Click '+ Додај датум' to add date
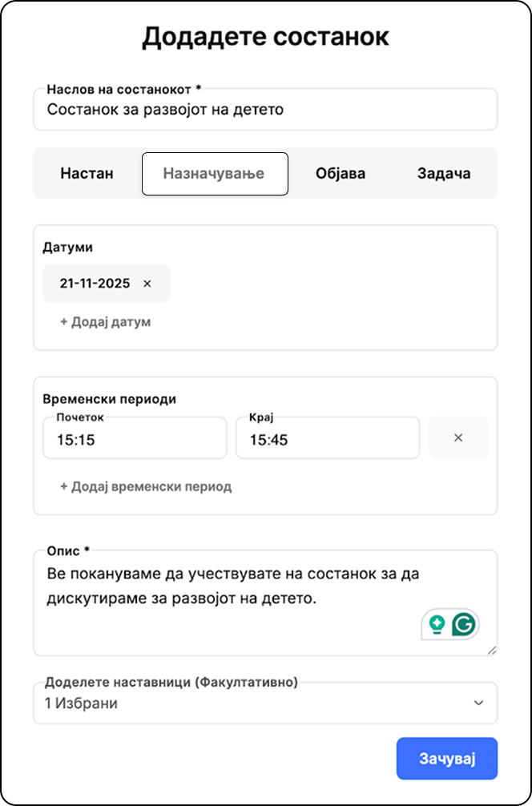This screenshot has height=806, width=532. [x=106, y=322]
